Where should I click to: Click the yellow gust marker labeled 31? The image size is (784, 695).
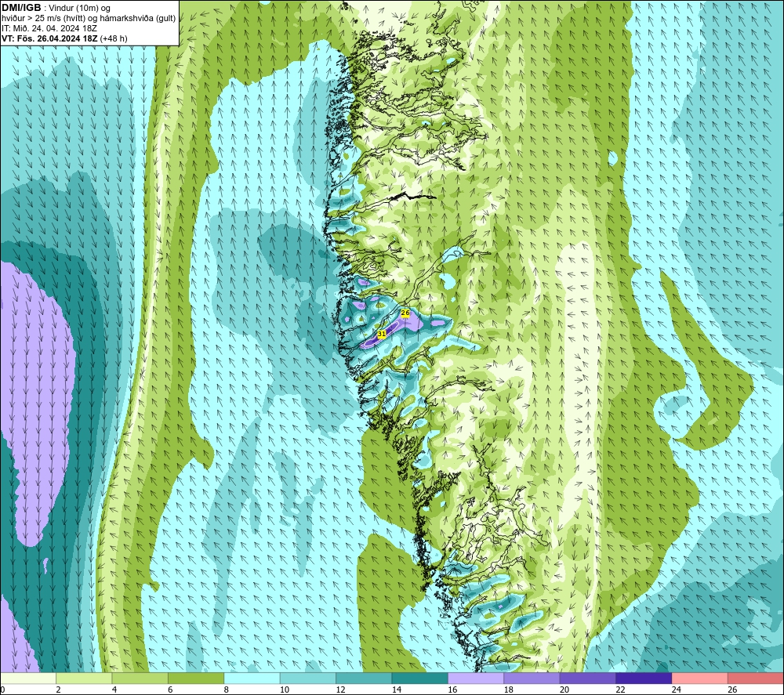tap(382, 333)
